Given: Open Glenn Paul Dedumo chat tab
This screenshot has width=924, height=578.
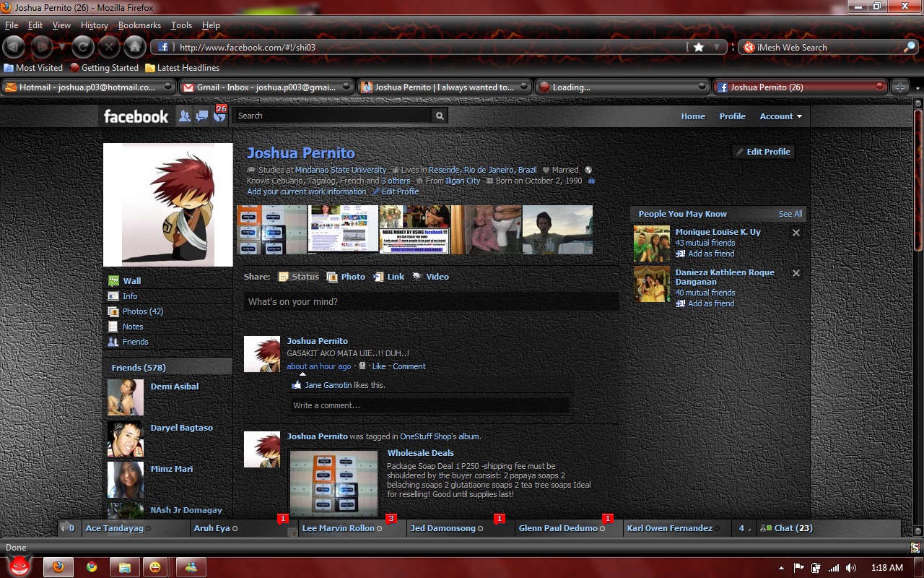Looking at the screenshot, I should pyautogui.click(x=570, y=528).
